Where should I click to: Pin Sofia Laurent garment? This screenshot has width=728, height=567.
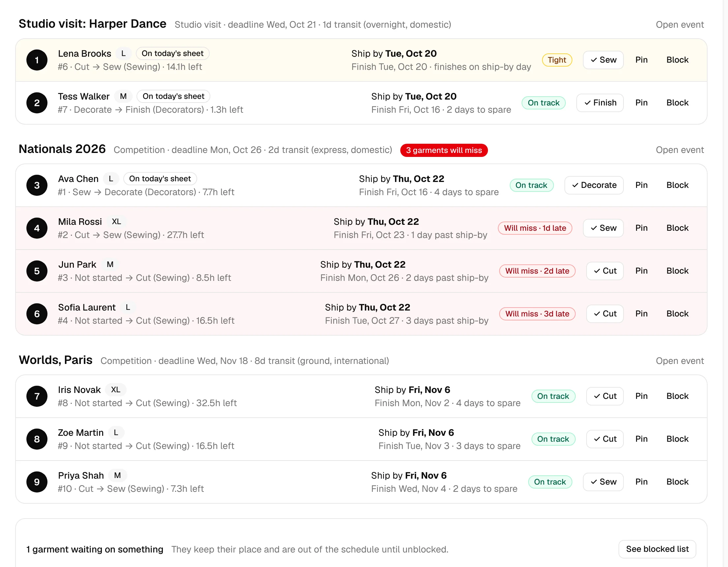pyautogui.click(x=641, y=314)
